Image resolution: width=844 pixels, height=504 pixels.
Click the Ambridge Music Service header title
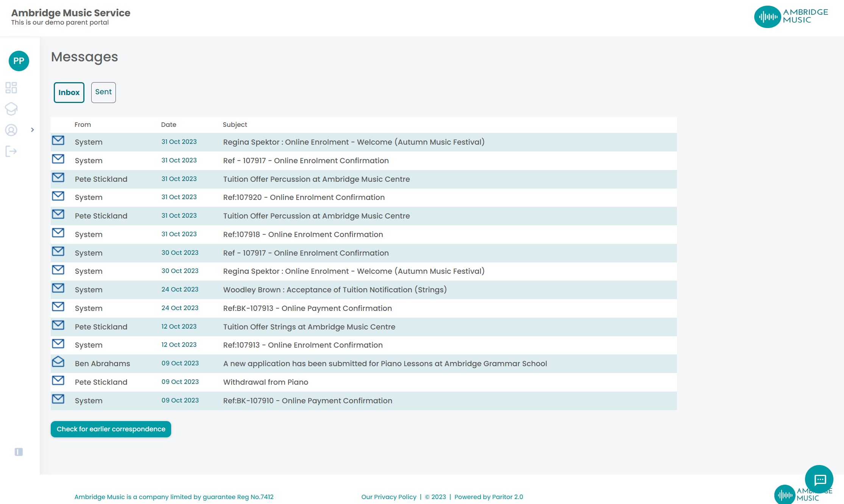click(x=71, y=13)
